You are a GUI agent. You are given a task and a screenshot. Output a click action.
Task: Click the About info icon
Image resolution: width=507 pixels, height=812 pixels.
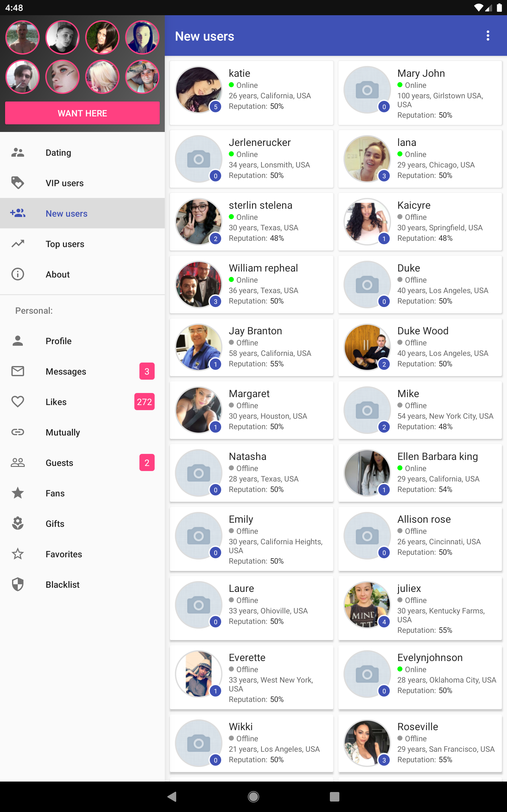point(18,274)
